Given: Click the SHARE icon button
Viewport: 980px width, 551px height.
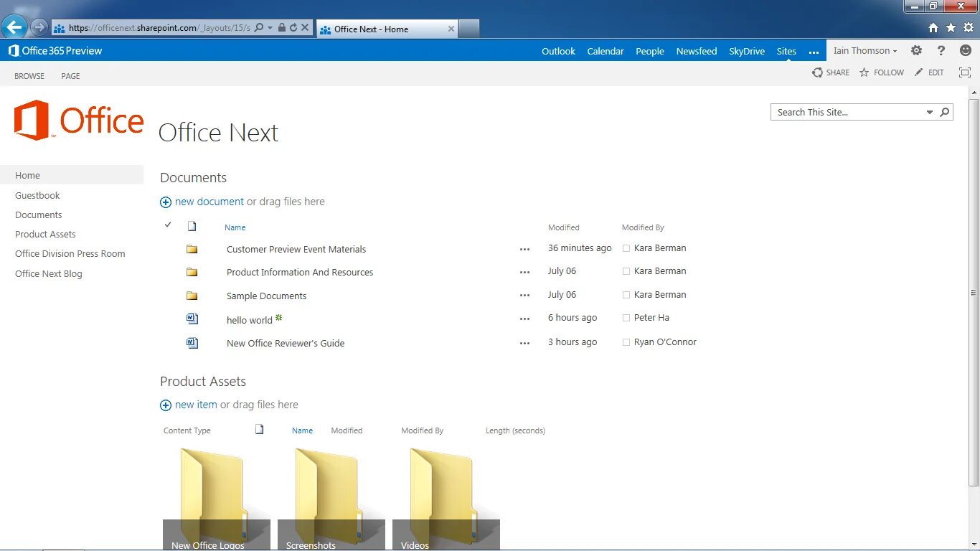Looking at the screenshot, I should [831, 72].
